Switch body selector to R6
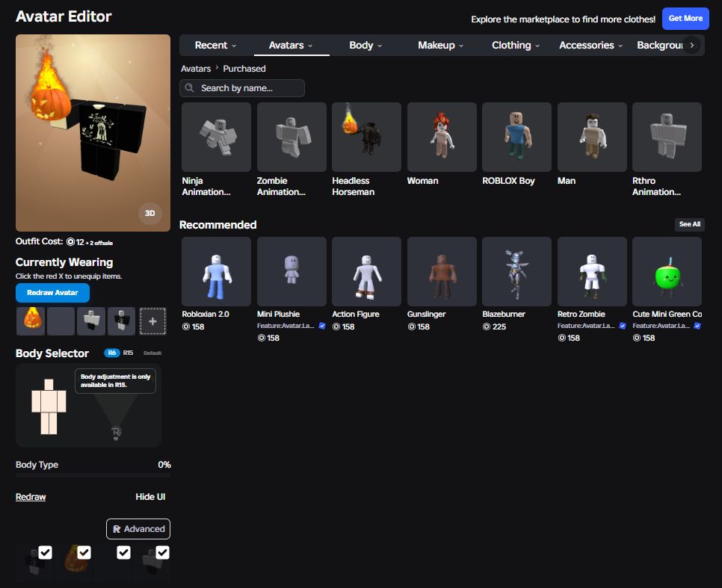This screenshot has height=588, width=722. pyautogui.click(x=112, y=353)
